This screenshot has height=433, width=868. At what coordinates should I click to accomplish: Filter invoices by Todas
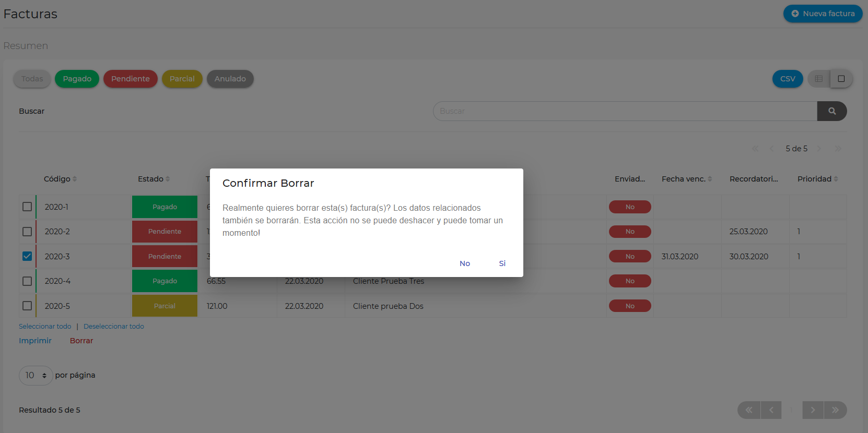click(32, 79)
